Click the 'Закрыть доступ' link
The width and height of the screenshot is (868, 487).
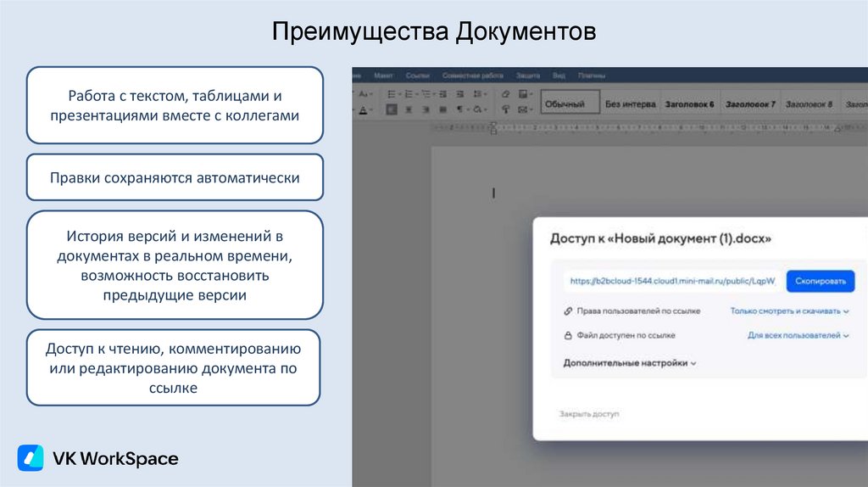point(588,414)
